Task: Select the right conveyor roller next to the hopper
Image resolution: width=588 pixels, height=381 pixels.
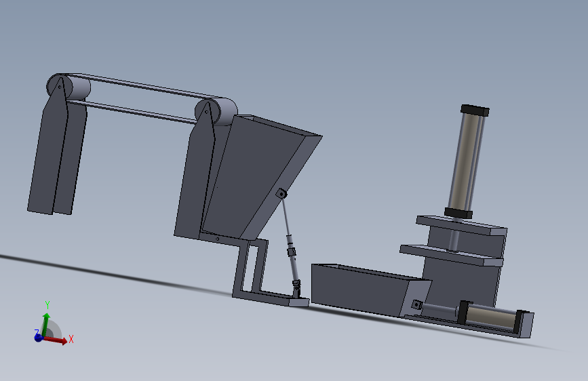Action: point(217,111)
